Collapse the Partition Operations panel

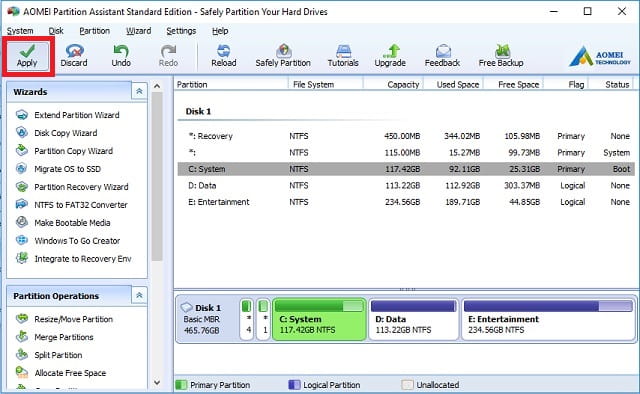pyautogui.click(x=139, y=295)
